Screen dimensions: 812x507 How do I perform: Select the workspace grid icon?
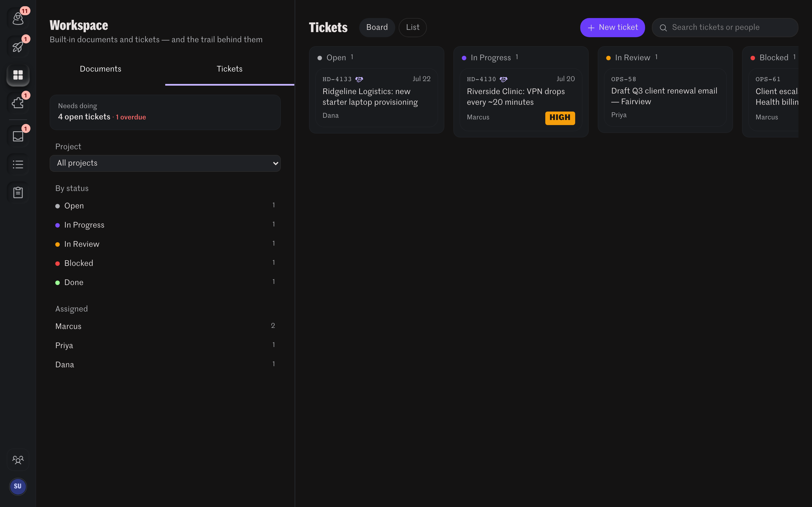(18, 75)
